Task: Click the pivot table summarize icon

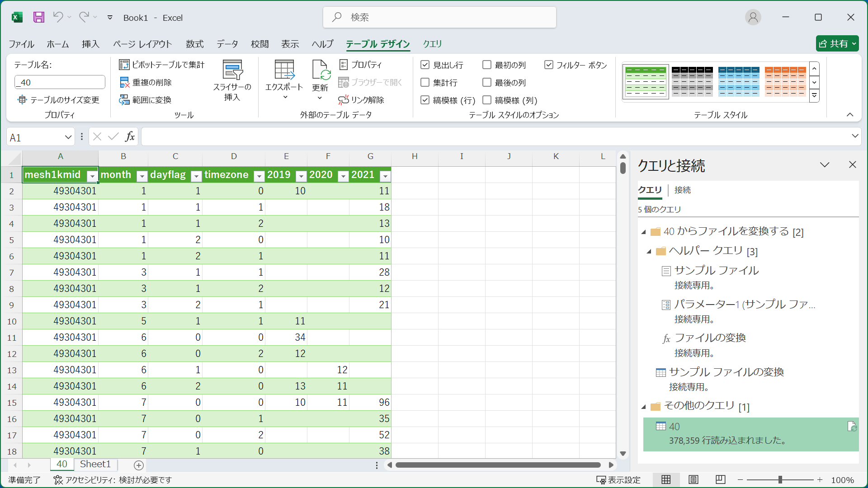Action: (124, 65)
